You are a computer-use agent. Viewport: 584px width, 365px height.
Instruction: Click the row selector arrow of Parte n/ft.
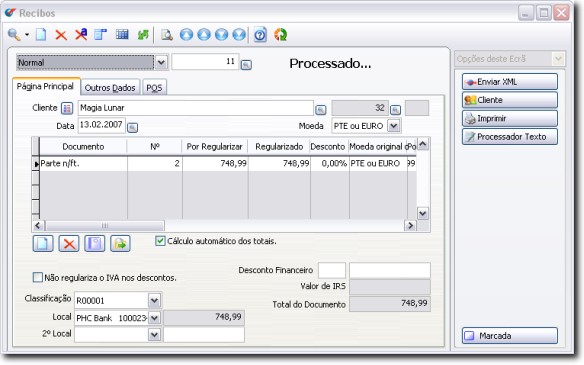tap(36, 164)
